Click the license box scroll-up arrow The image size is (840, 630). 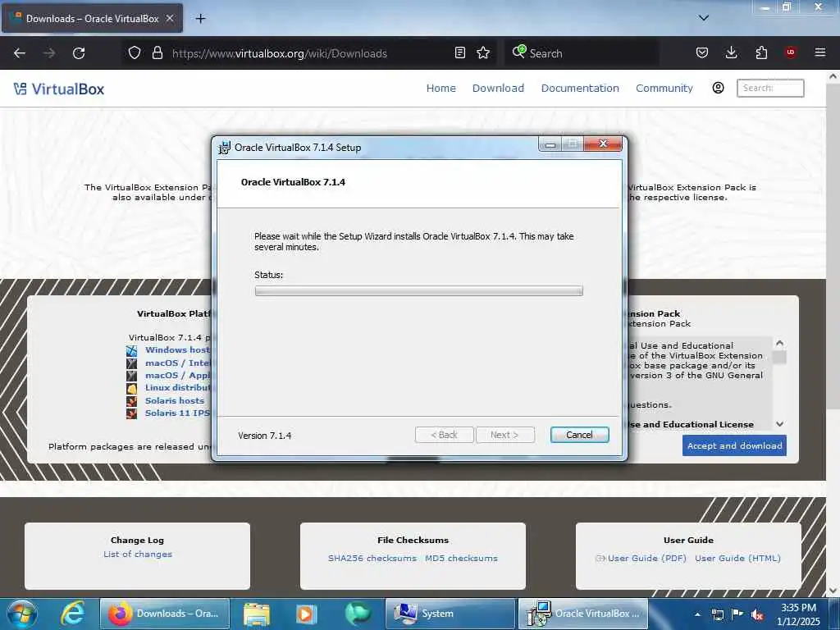(x=779, y=343)
